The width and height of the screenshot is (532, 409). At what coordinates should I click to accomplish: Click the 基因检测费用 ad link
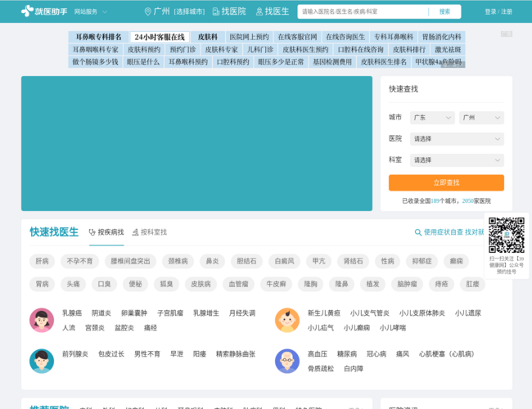pyautogui.click(x=332, y=62)
